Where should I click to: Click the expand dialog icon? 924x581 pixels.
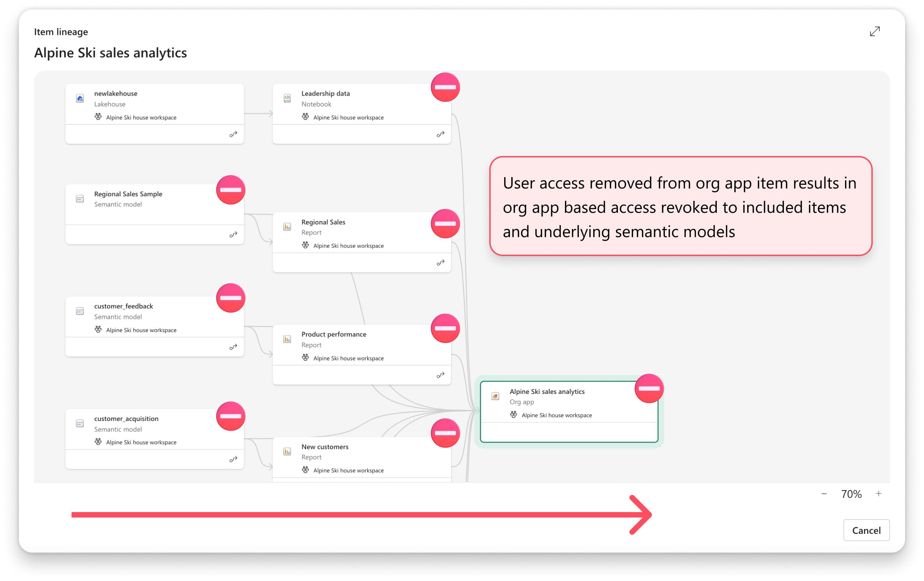(x=874, y=31)
